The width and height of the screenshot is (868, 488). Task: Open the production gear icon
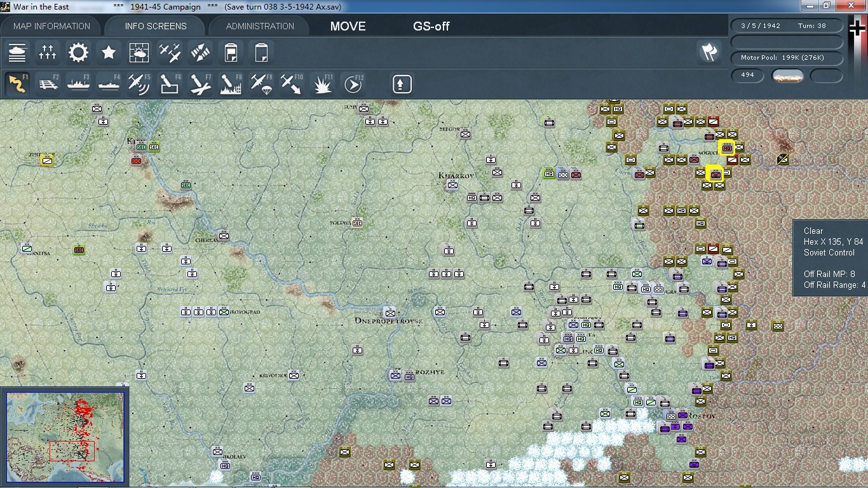(78, 53)
